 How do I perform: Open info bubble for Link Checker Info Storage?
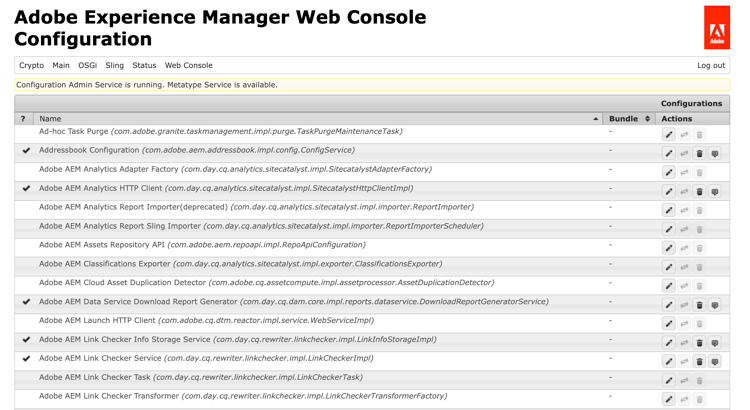(x=715, y=343)
